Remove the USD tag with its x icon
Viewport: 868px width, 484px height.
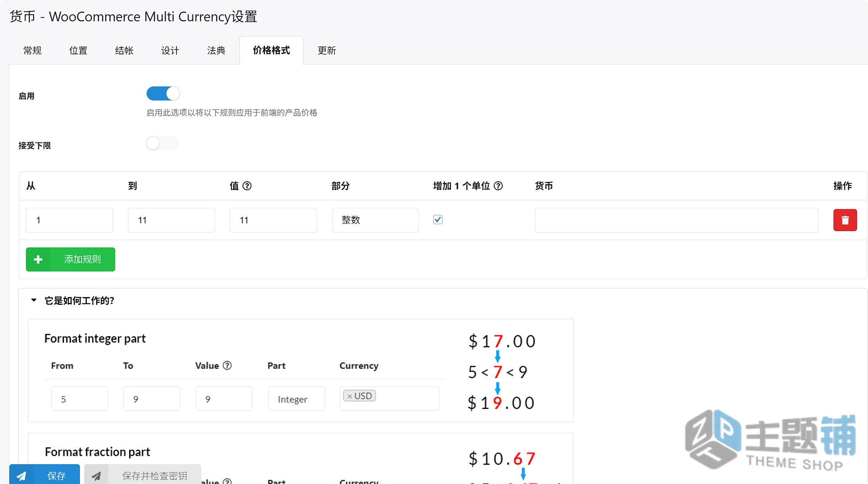349,396
